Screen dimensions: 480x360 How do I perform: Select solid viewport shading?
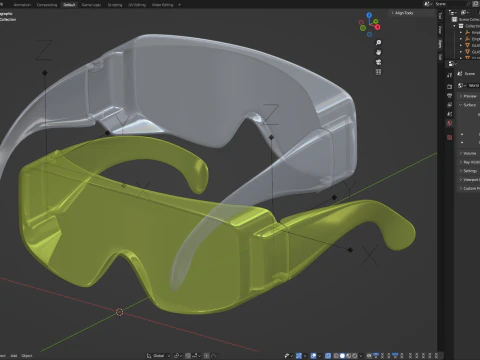[x=342, y=356]
